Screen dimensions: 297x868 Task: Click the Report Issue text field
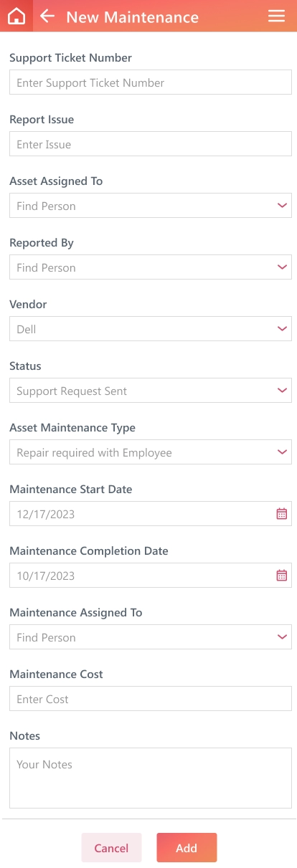[x=151, y=144]
